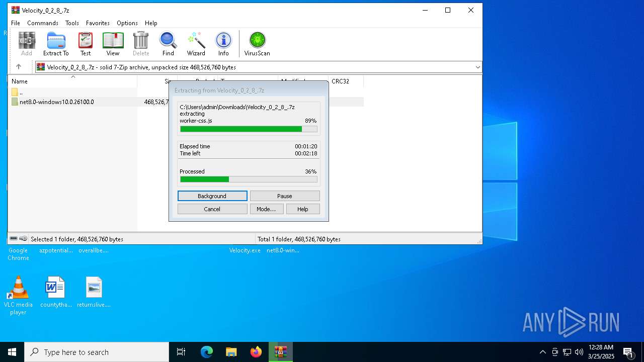This screenshot has width=644, height=362.
Task: Click WinRAR taskbar icon
Action: point(281,352)
